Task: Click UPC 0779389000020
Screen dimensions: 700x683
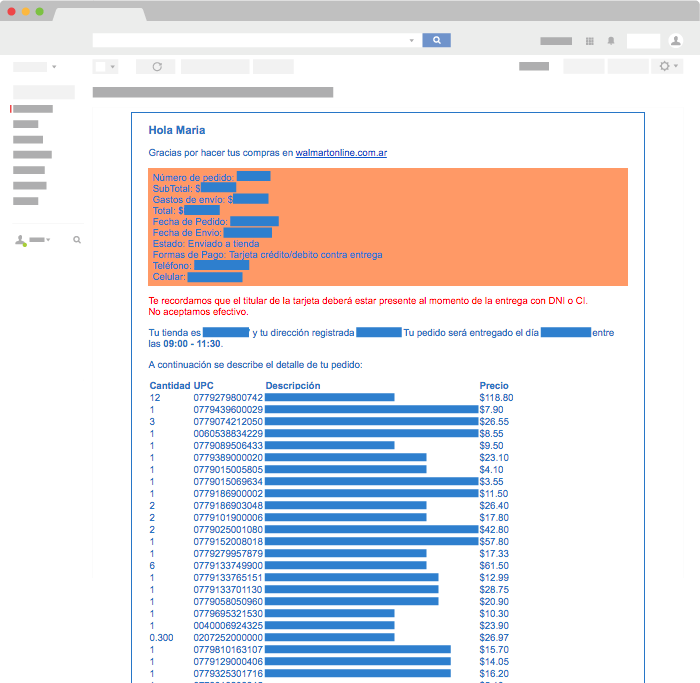Action: click(228, 458)
